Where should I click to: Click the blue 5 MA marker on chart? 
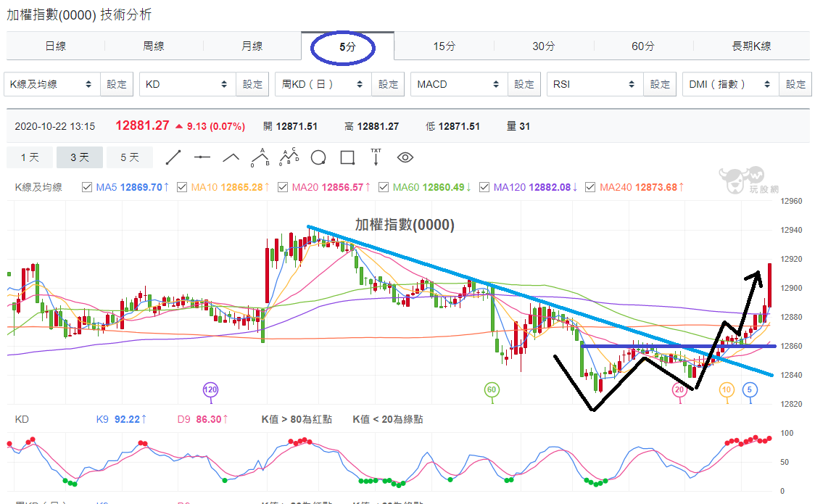click(x=750, y=389)
